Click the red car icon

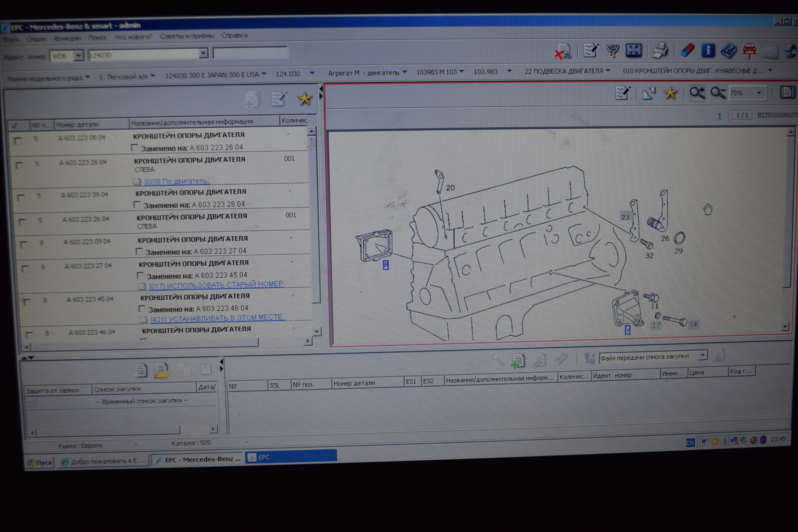pyautogui.click(x=749, y=51)
